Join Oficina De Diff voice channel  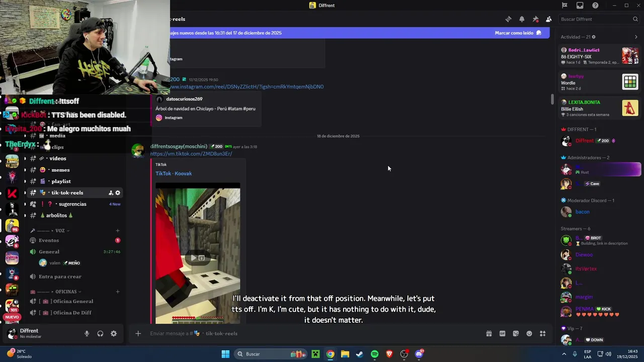[x=74, y=313]
